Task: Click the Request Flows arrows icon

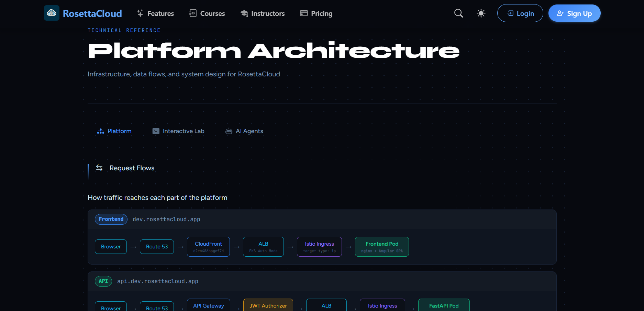Action: pos(99,168)
